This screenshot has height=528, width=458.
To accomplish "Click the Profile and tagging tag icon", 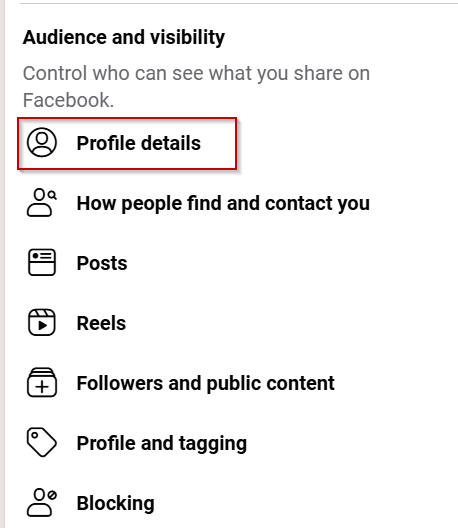I will (x=42, y=442).
